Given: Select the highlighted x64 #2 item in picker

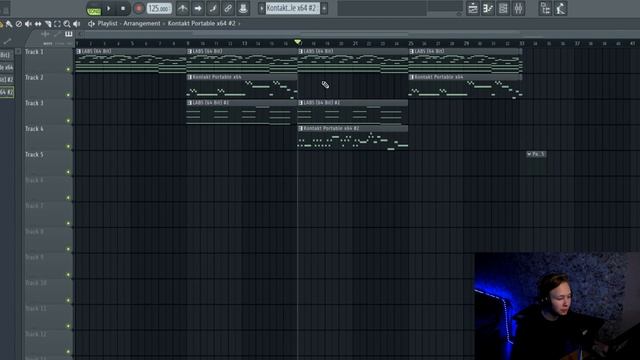Looking at the screenshot, I should click(7, 92).
